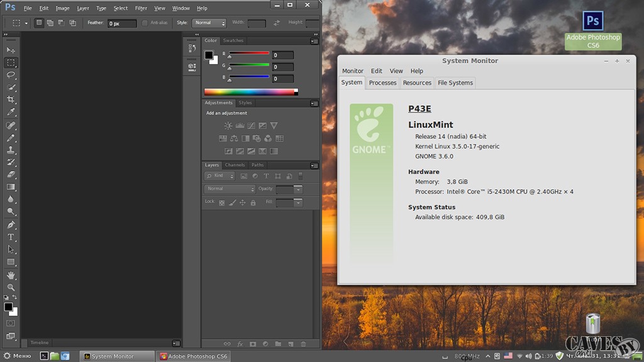This screenshot has height=362, width=644.
Task: Choose Subtract from selection mode
Action: click(61, 23)
